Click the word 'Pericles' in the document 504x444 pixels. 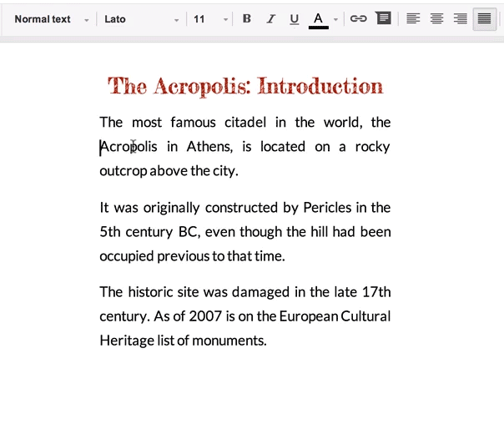coord(327,207)
